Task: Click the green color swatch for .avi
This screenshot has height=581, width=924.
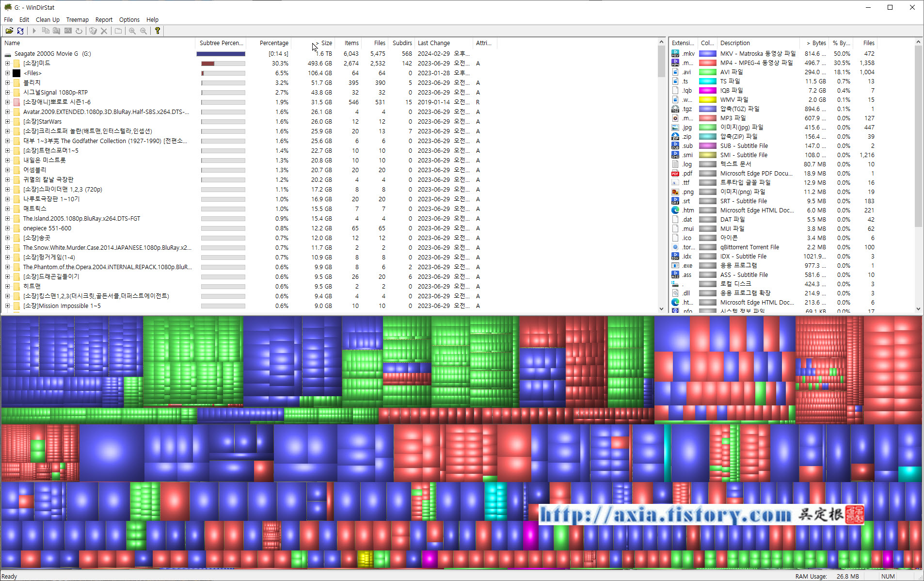Action: pyautogui.click(x=708, y=72)
